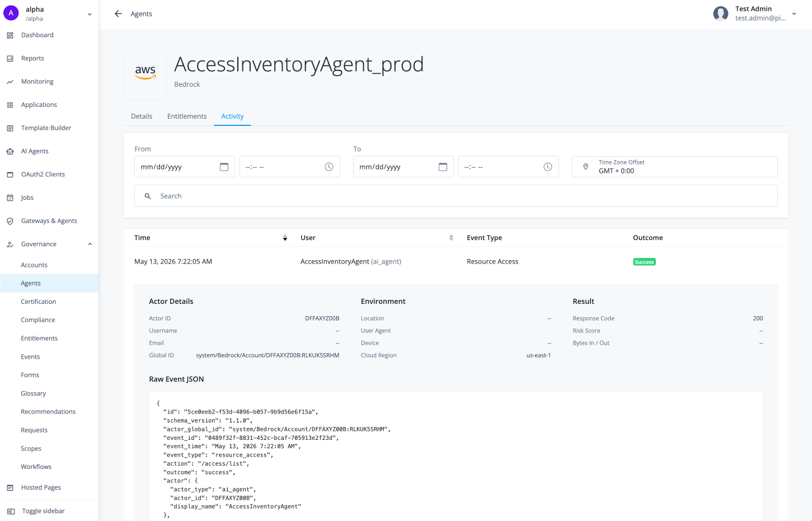Select the Activity tab
The height and width of the screenshot is (521, 812).
pyautogui.click(x=232, y=116)
